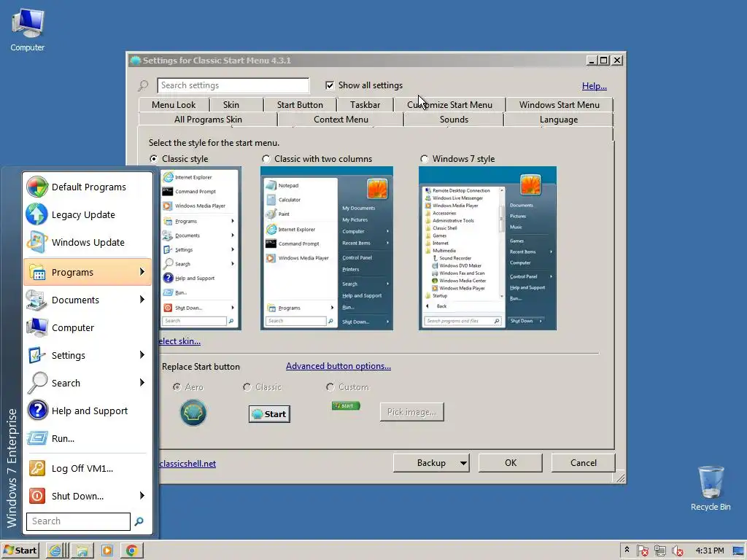Screen dimensions: 747x560
Task: Open the Computer desktop icon
Action: pos(28,30)
